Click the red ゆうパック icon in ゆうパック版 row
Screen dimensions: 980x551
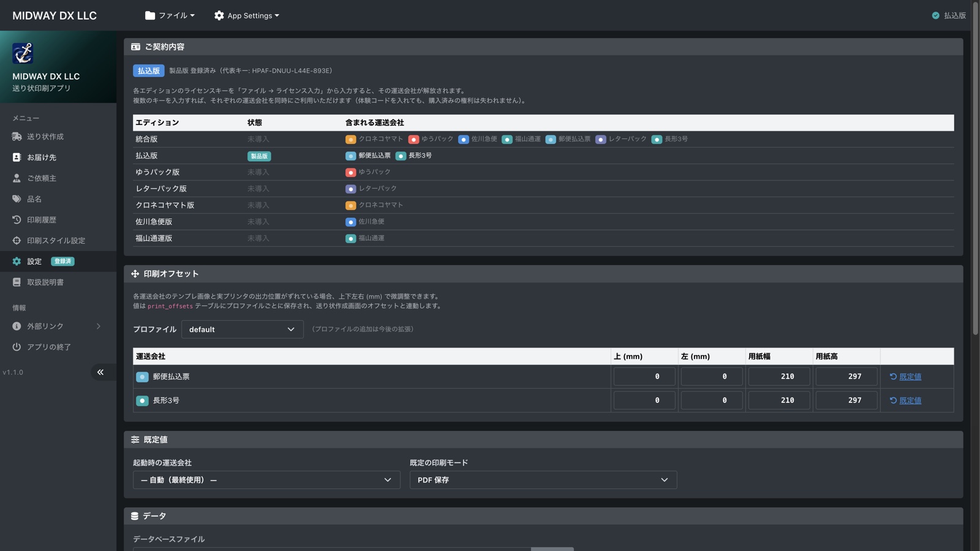(350, 173)
